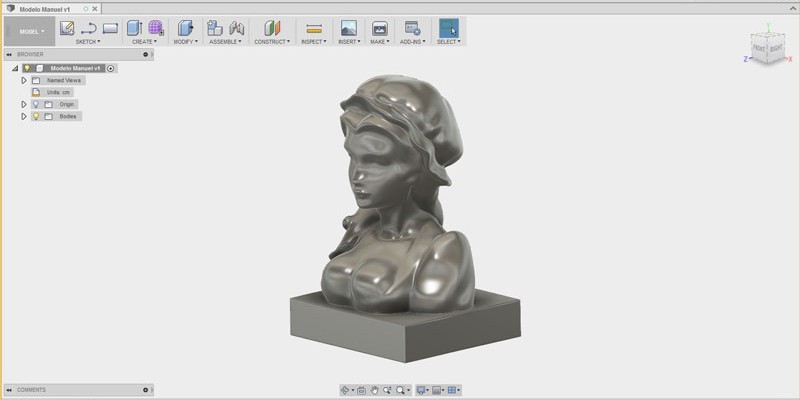Expand the Named Views tree node
The image size is (800, 400).
tap(24, 80)
